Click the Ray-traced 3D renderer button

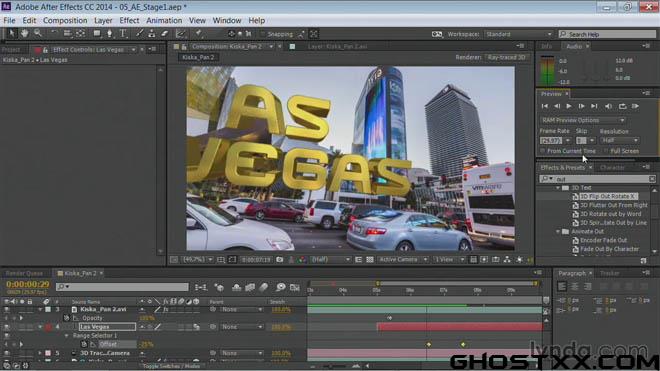[x=506, y=57]
